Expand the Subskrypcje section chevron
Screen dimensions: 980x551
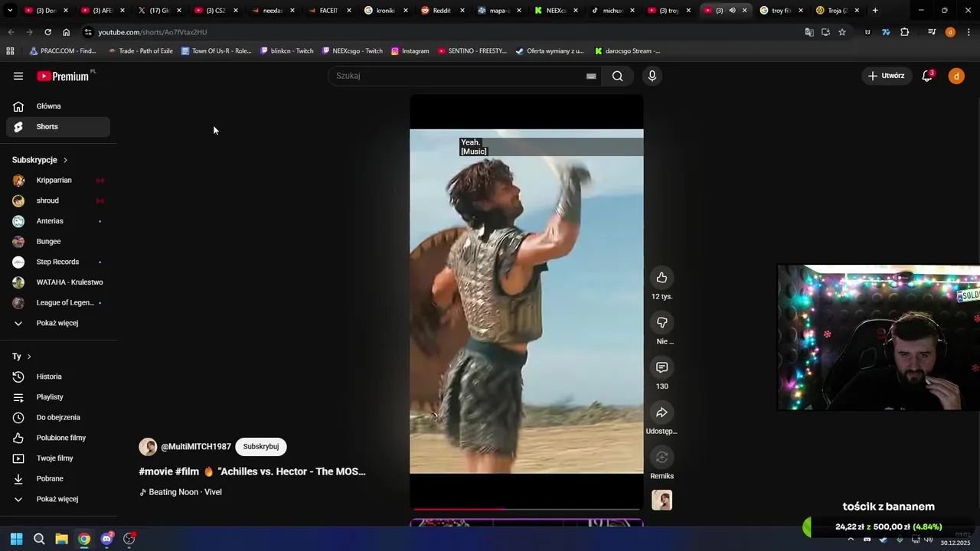click(x=65, y=160)
